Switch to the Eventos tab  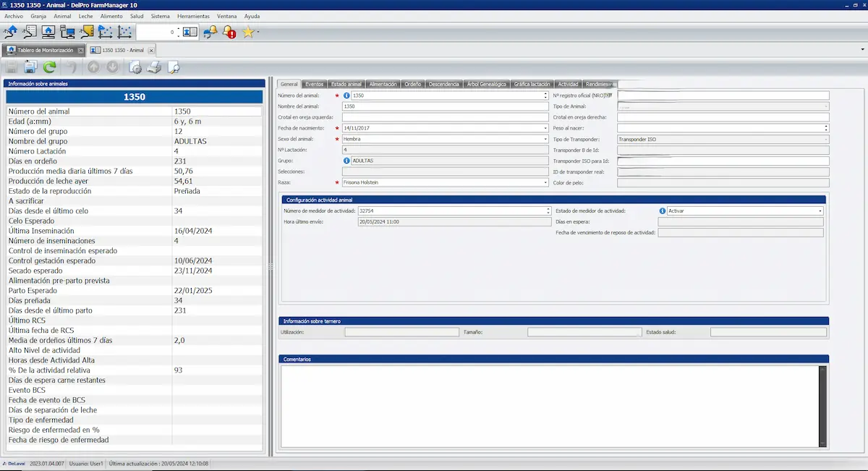click(314, 84)
